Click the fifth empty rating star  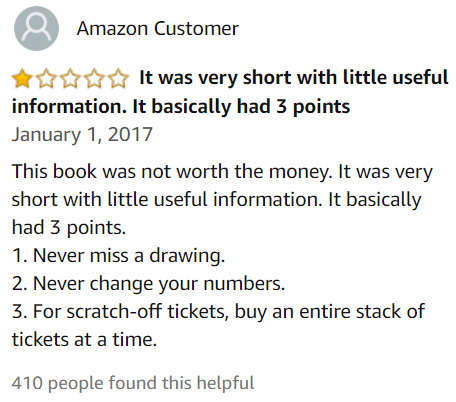point(118,79)
